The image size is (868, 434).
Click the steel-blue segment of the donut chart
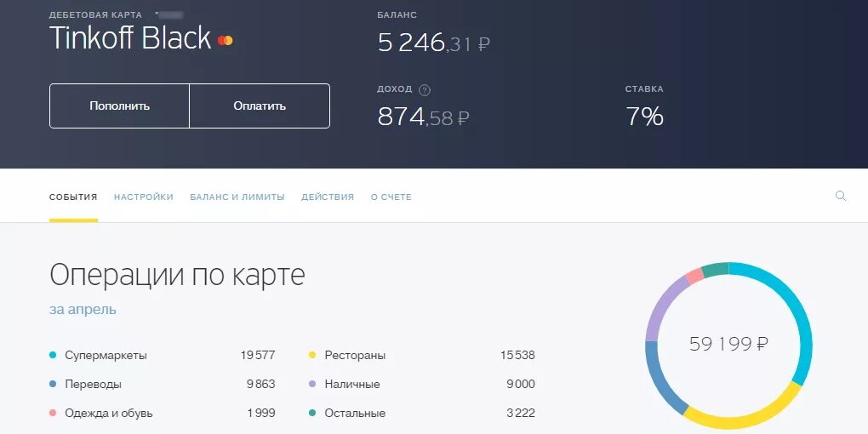pyautogui.click(x=660, y=382)
